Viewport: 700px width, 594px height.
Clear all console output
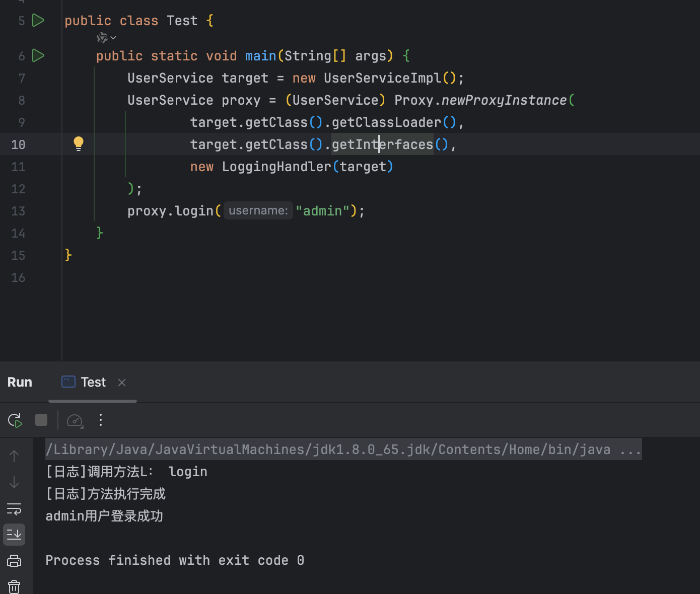click(14, 586)
